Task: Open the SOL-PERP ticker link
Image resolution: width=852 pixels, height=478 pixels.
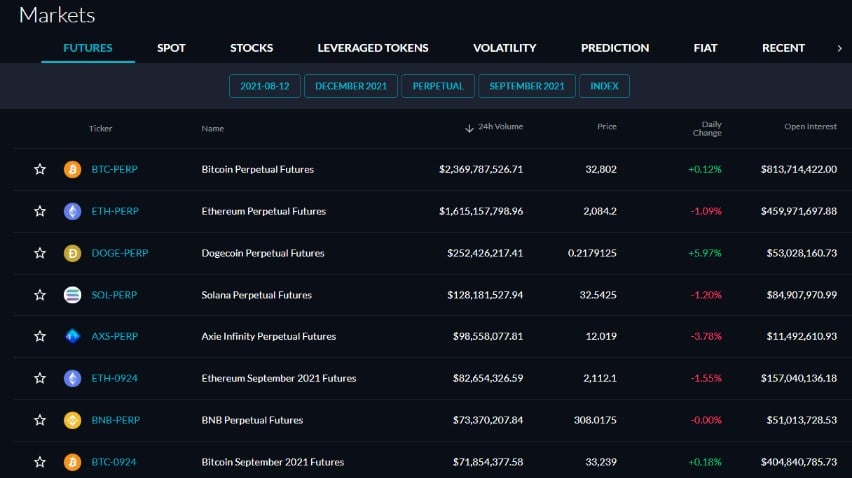Action: pyautogui.click(x=114, y=295)
